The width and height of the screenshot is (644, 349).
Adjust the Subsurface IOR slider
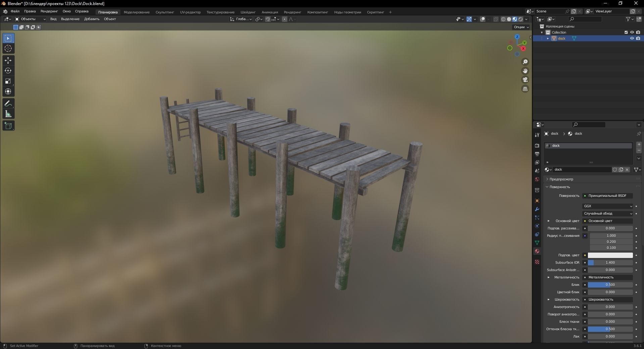coord(610,263)
